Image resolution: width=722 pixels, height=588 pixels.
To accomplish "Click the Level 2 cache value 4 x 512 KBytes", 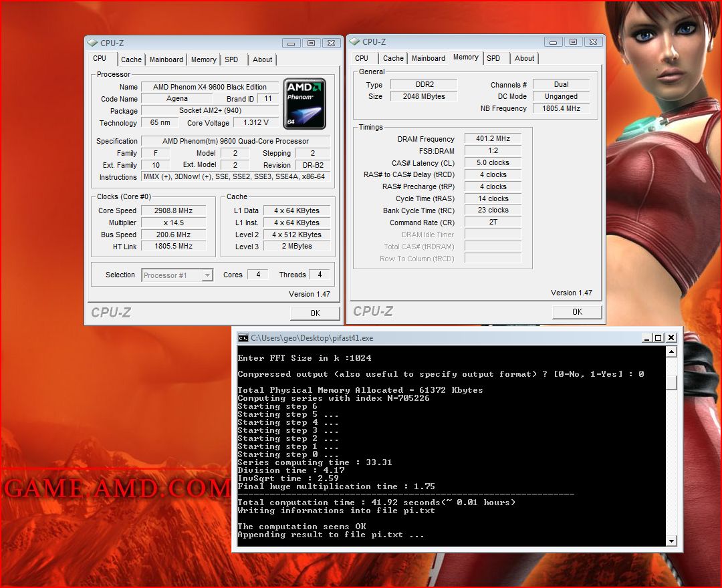I will click(297, 235).
